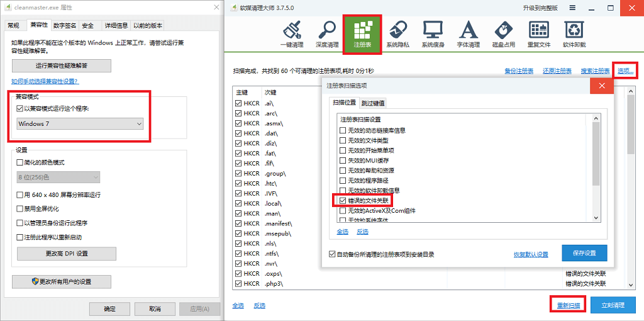
Task: Select the .manifest\ registry entry
Action: point(278,223)
